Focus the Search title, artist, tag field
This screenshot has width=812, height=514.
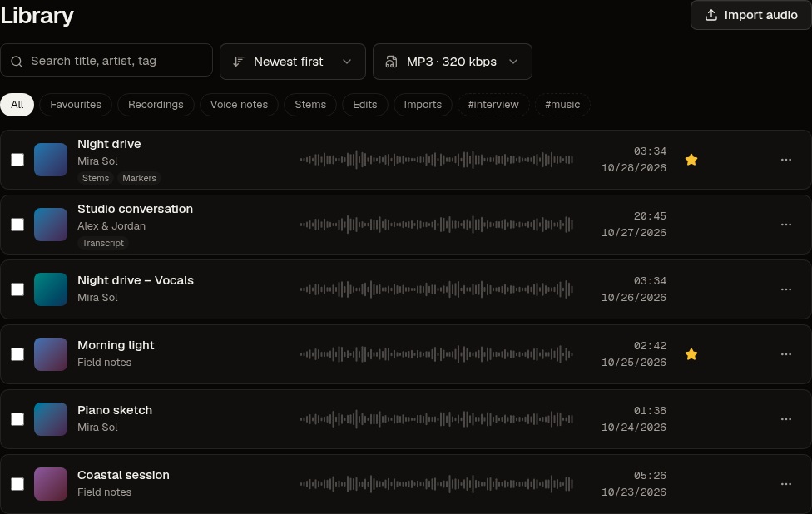(106, 60)
